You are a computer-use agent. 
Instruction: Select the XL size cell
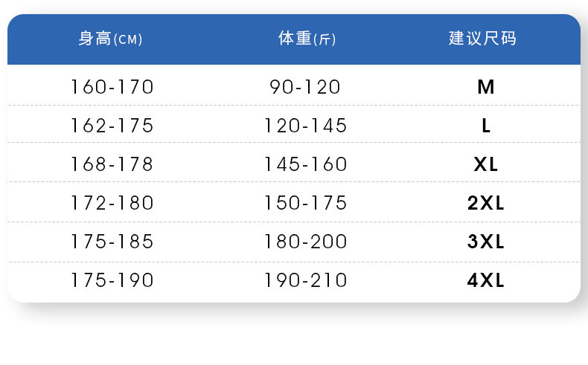coord(486,164)
